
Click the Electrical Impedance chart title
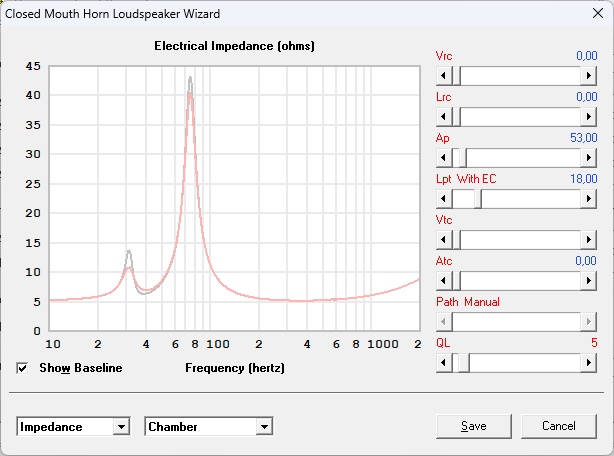click(x=234, y=46)
